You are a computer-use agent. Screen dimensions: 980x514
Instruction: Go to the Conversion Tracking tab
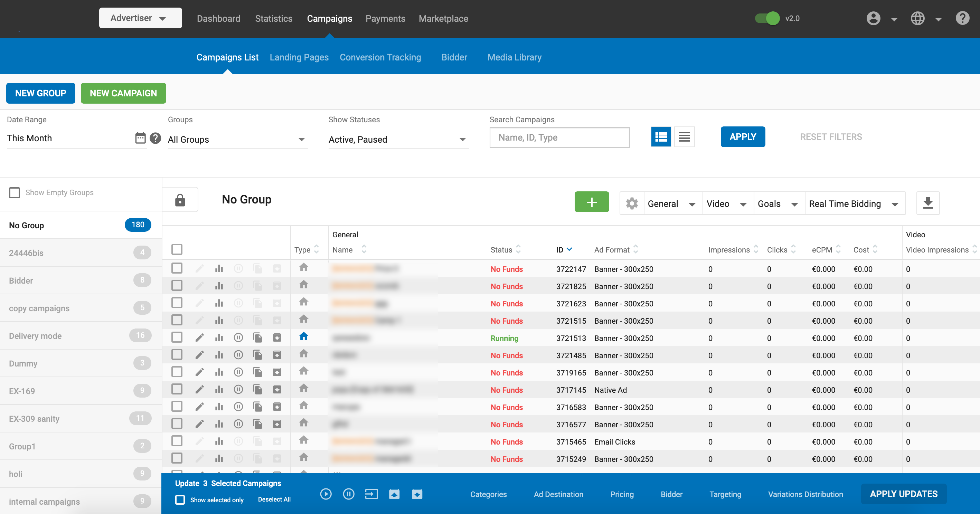pos(380,57)
